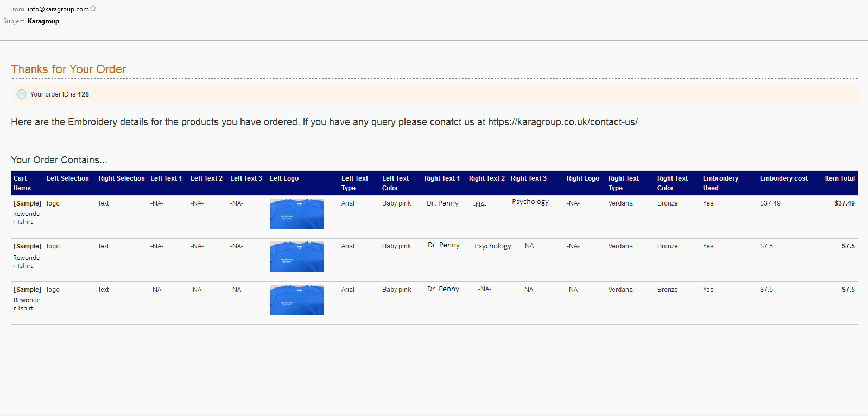Click the 'Left Logo' column header

coord(284,178)
